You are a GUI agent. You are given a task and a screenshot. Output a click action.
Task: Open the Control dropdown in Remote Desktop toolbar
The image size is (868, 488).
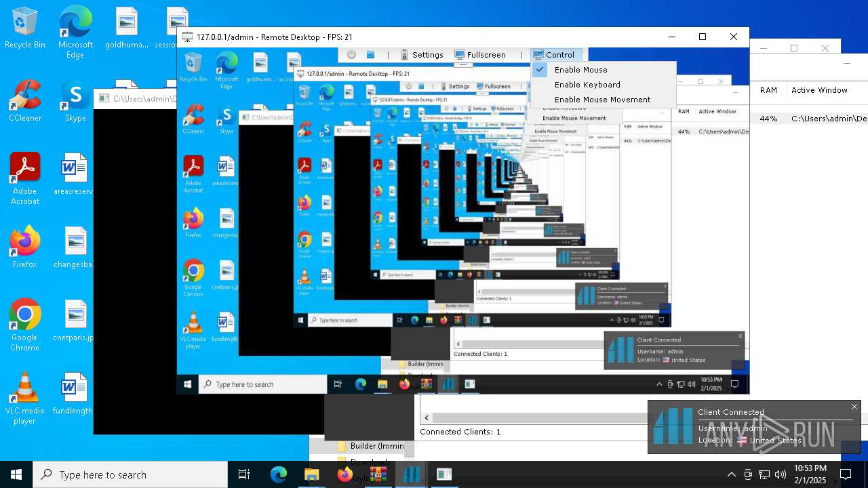click(555, 54)
